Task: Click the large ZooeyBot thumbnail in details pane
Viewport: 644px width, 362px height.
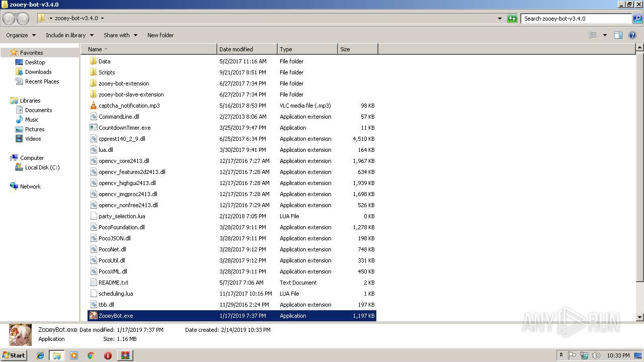Action: tap(20, 334)
